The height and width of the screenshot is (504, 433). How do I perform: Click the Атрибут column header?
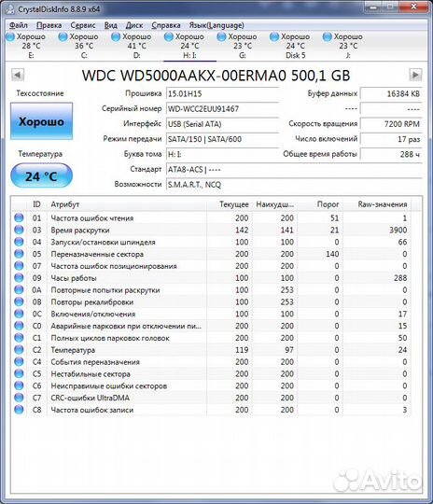click(x=127, y=204)
